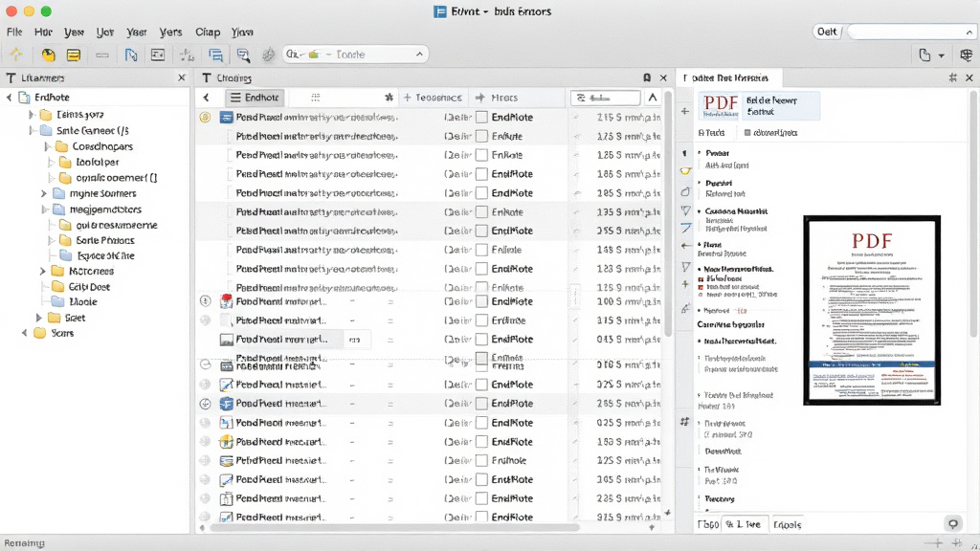Click the pen tool at bottom of PDF tools
This screenshot has width=980, height=551.
click(685, 308)
